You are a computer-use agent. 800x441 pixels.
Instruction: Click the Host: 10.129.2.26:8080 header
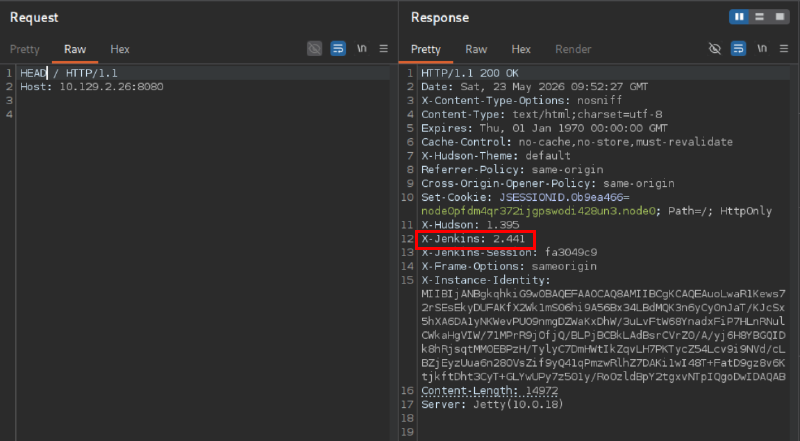[92, 87]
